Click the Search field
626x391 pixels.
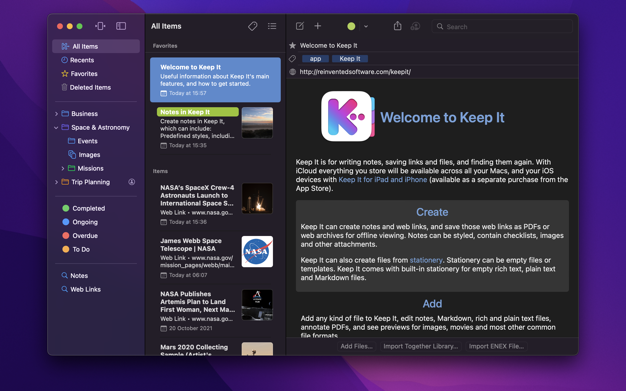pos(502,26)
